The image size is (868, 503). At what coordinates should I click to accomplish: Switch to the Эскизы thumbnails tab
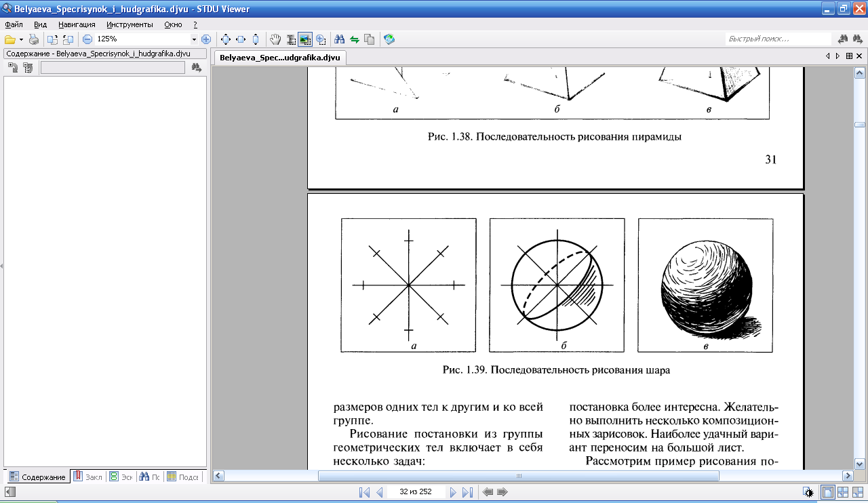pos(121,477)
